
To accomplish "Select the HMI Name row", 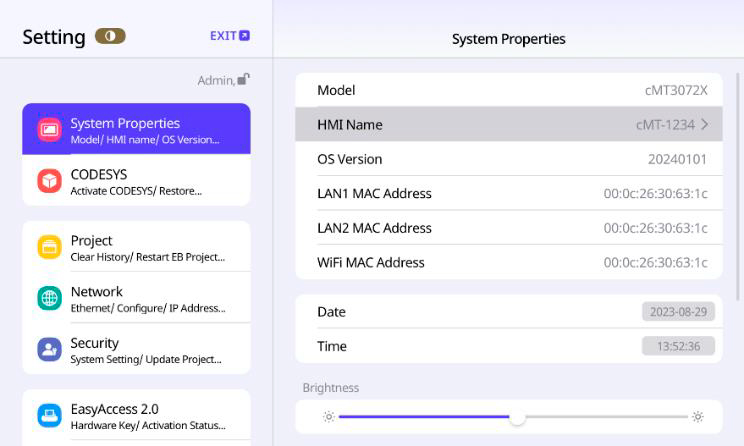I will pos(509,124).
